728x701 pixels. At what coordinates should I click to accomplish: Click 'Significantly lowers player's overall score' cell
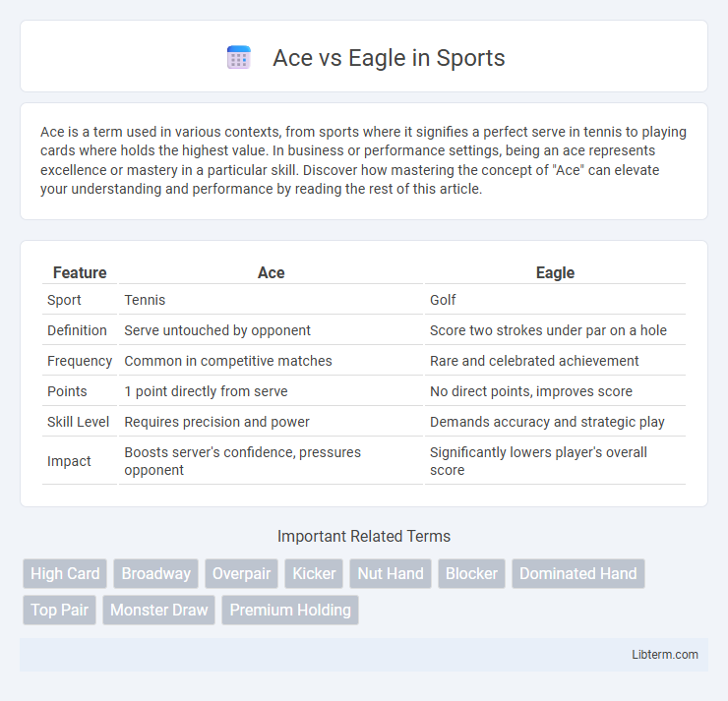tap(555, 461)
